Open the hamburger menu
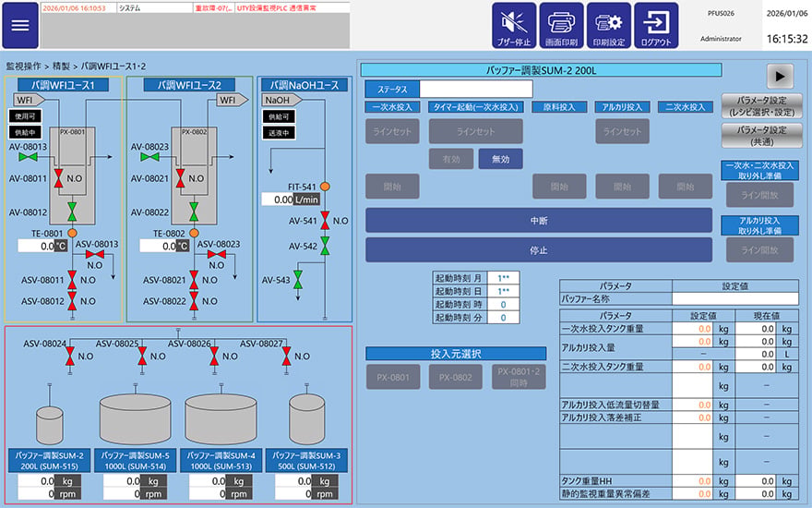The image size is (812, 508). (x=20, y=26)
